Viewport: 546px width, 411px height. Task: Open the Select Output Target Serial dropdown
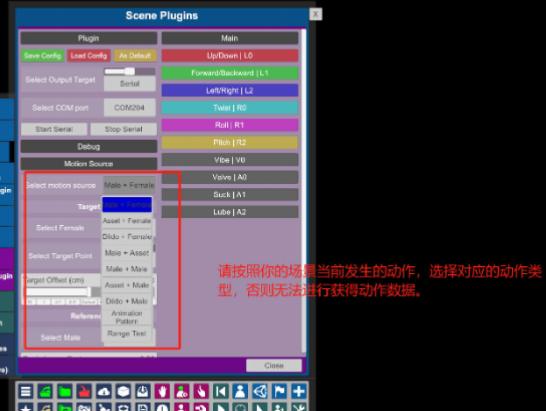tap(130, 84)
